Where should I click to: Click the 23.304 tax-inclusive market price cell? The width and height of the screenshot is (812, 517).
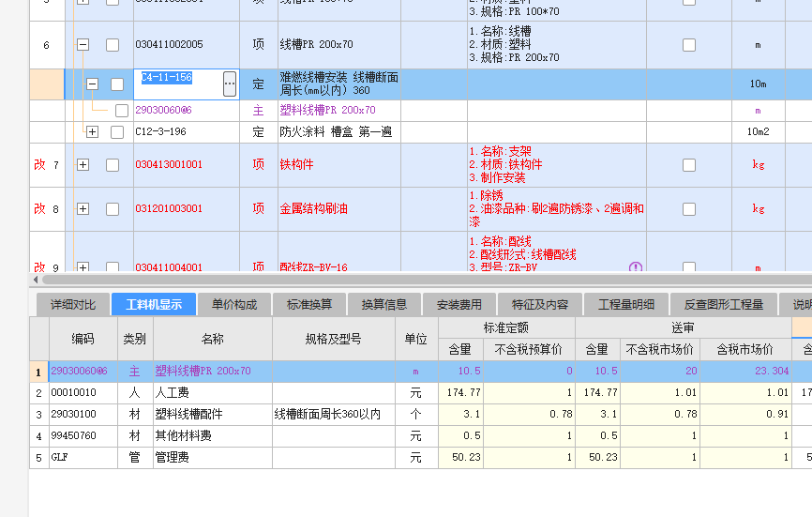(745, 372)
